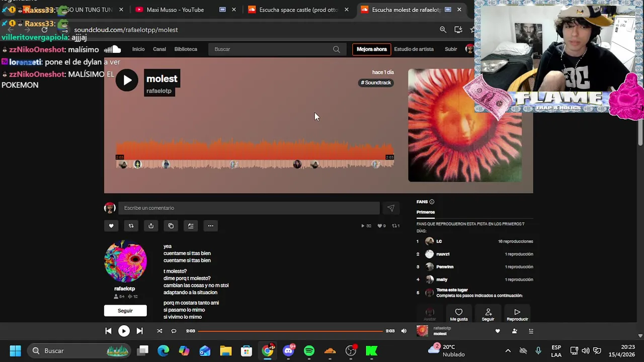Image resolution: width=644 pixels, height=362 pixels.
Task: Open fan LC's profile
Action: (439, 241)
